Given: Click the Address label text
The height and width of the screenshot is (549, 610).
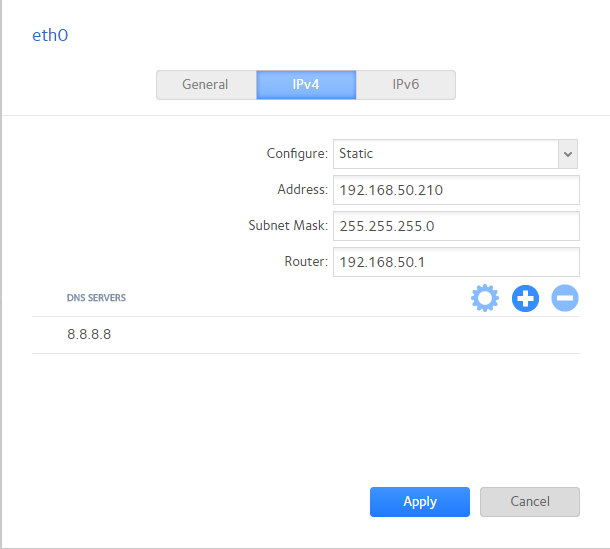Looking at the screenshot, I should [x=302, y=190].
